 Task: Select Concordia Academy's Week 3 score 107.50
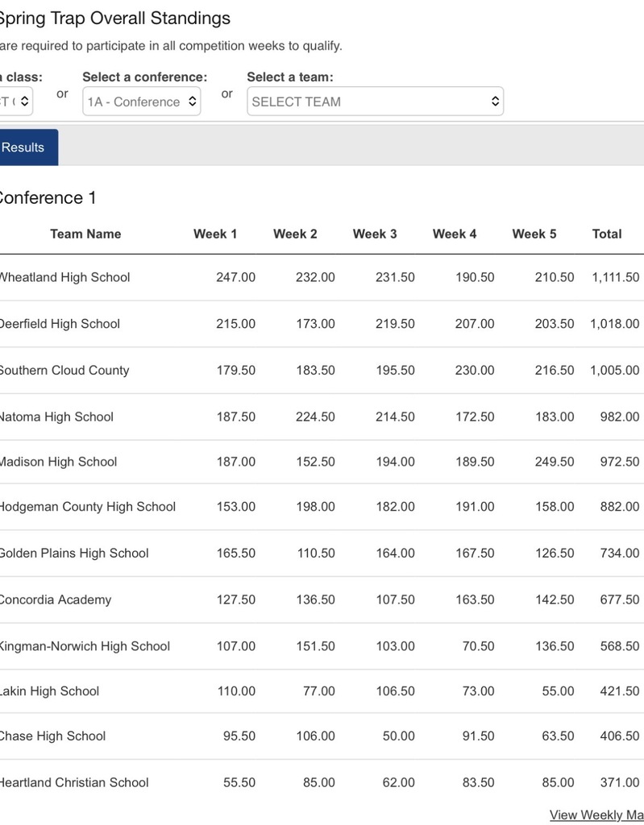[x=395, y=599]
